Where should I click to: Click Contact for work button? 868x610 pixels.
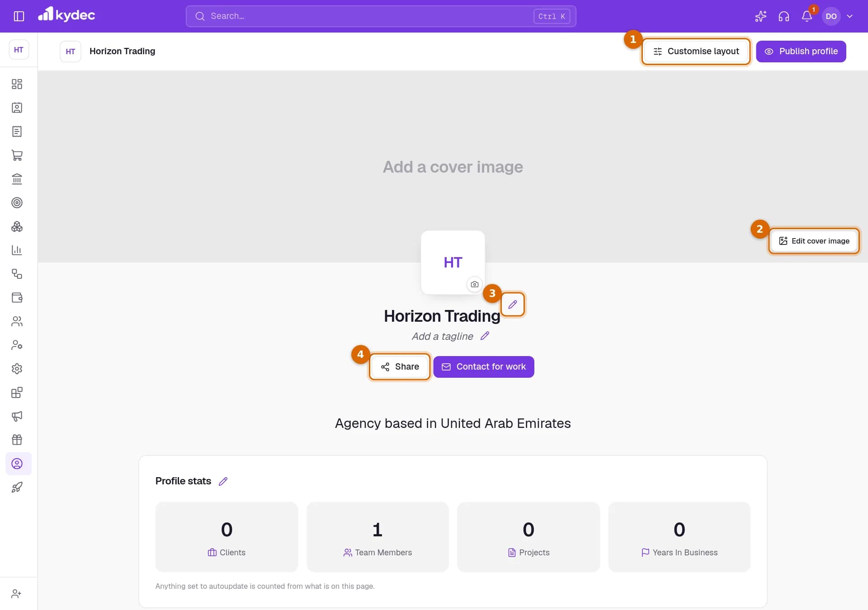pyautogui.click(x=483, y=367)
